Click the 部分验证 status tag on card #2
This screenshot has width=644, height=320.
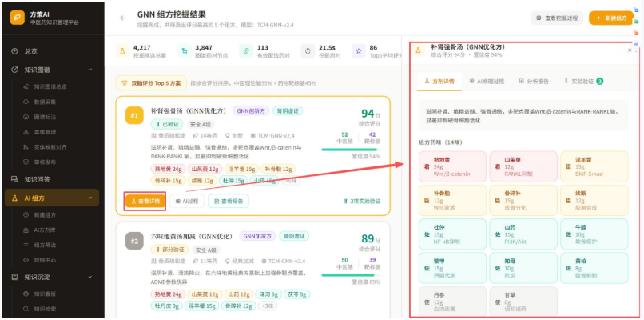169,250
